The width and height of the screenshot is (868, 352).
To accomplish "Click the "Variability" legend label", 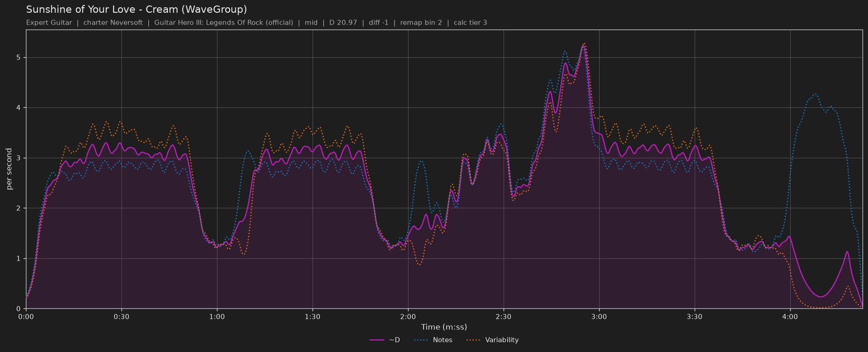I will [502, 340].
